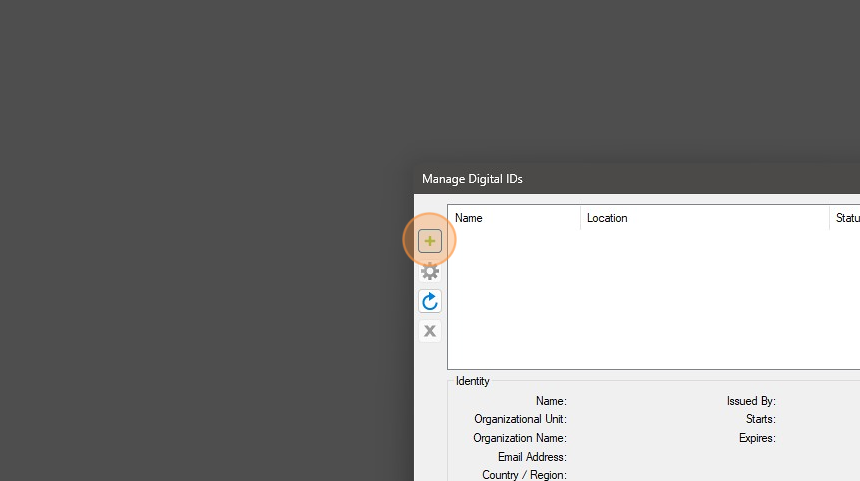The width and height of the screenshot is (860, 481).
Task: Click the Issued By field label
Action: (x=751, y=401)
